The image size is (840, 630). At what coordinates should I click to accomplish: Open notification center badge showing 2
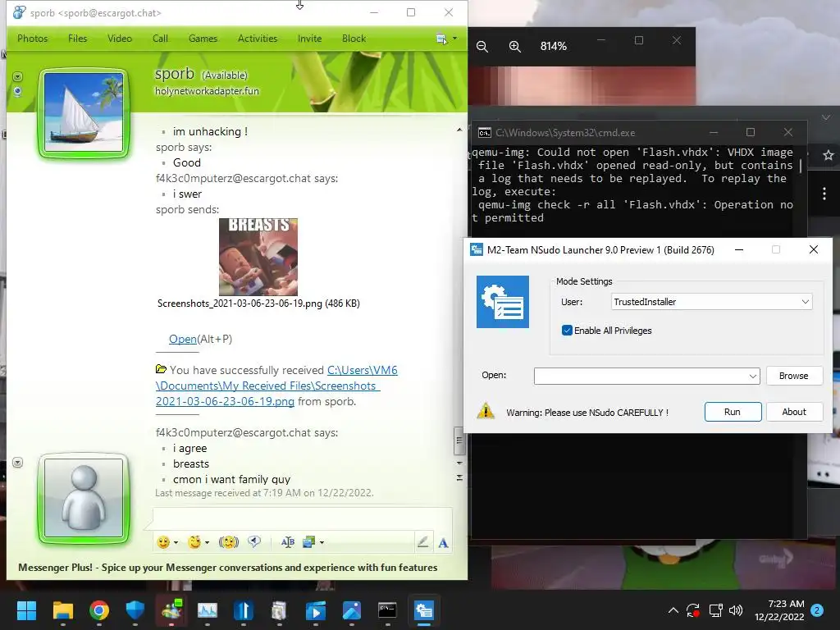[817, 610]
